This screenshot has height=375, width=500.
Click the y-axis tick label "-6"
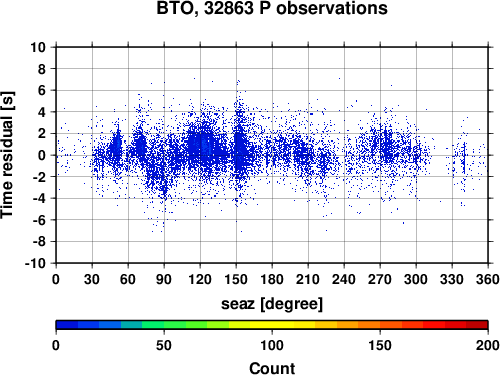click(x=39, y=220)
